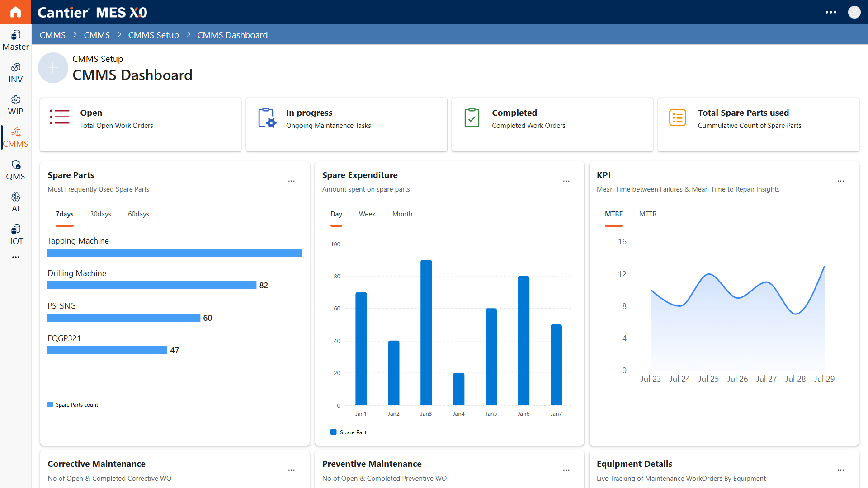Select the CMMS sidebar module
The image size is (868, 488).
[15, 137]
